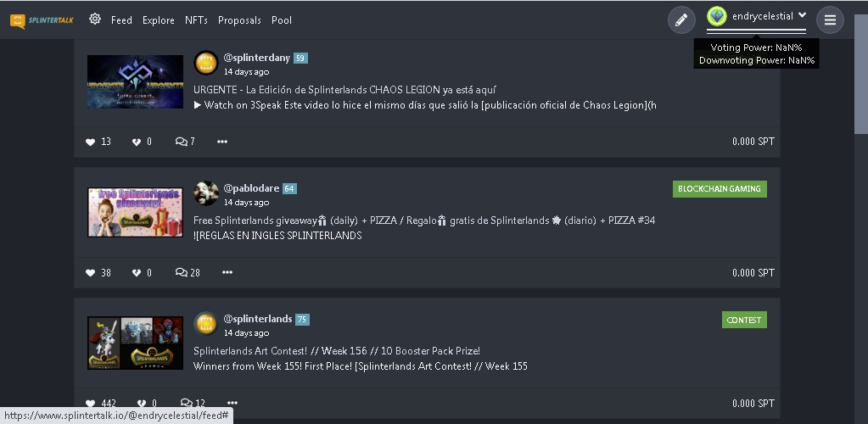Screen dimensions: 868x424
Task: Expand three-dots options on @splinterdany post
Action: [222, 142]
